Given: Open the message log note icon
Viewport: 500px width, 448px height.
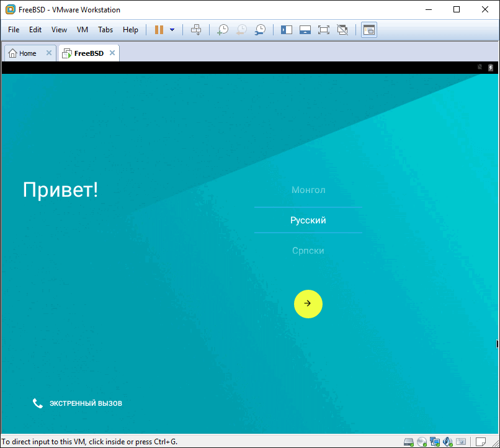Looking at the screenshot, I should (x=481, y=442).
